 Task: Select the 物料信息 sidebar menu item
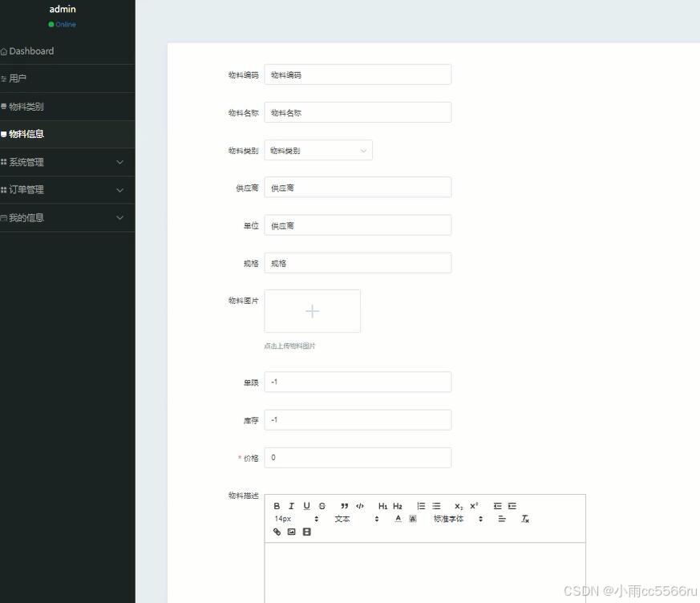coord(67,134)
